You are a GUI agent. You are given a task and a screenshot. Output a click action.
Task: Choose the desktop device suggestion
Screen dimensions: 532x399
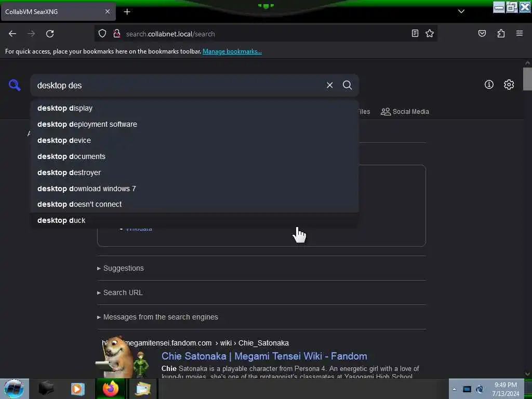tap(194, 140)
